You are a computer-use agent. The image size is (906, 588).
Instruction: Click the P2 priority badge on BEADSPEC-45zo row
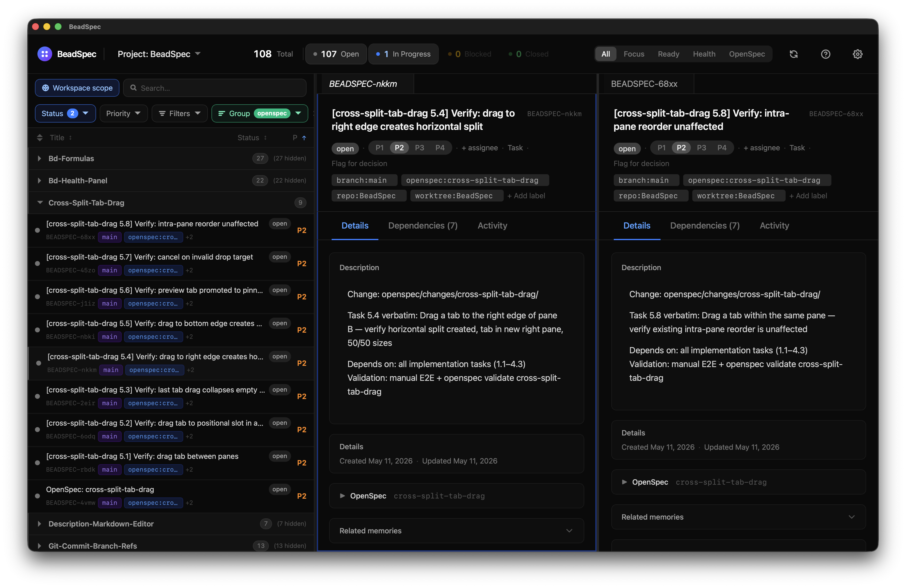302,263
